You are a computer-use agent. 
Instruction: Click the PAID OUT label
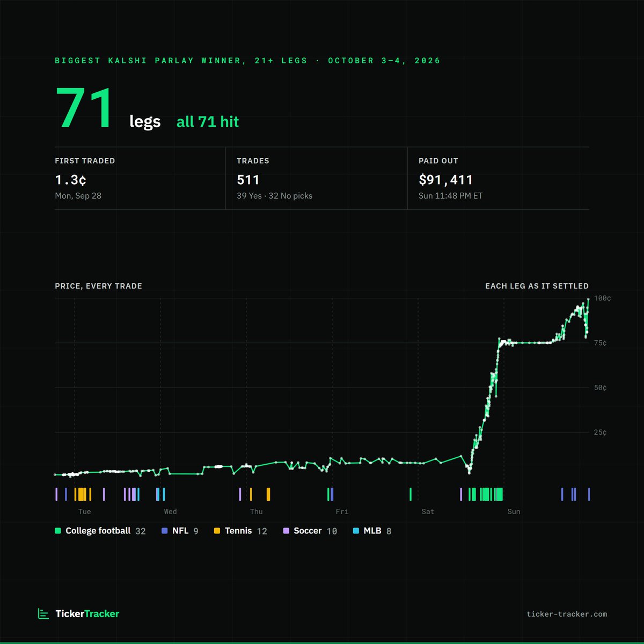tap(438, 161)
